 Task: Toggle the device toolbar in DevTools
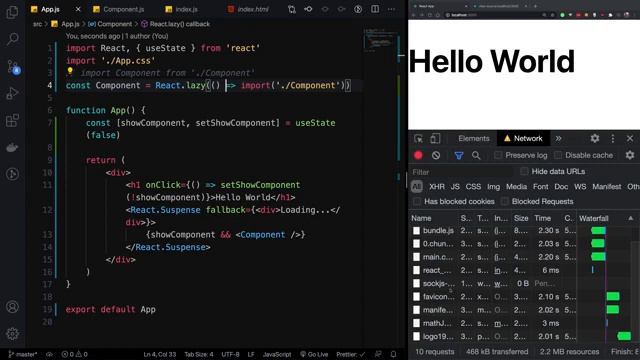[435, 139]
